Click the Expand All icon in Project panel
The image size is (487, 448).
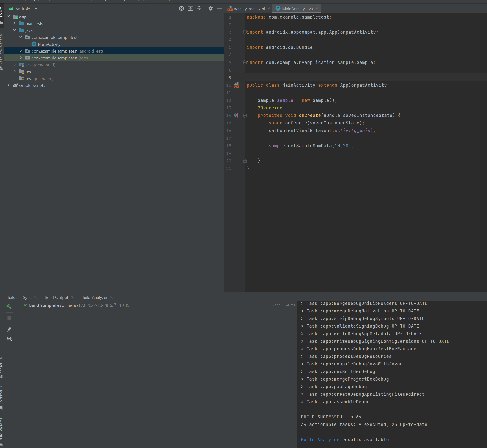pos(190,8)
